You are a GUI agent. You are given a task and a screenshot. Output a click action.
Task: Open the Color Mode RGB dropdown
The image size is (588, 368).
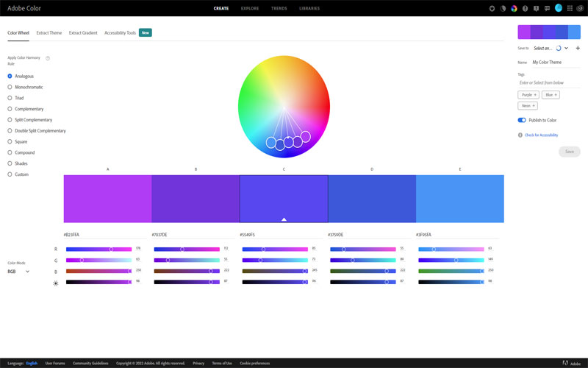(x=18, y=272)
